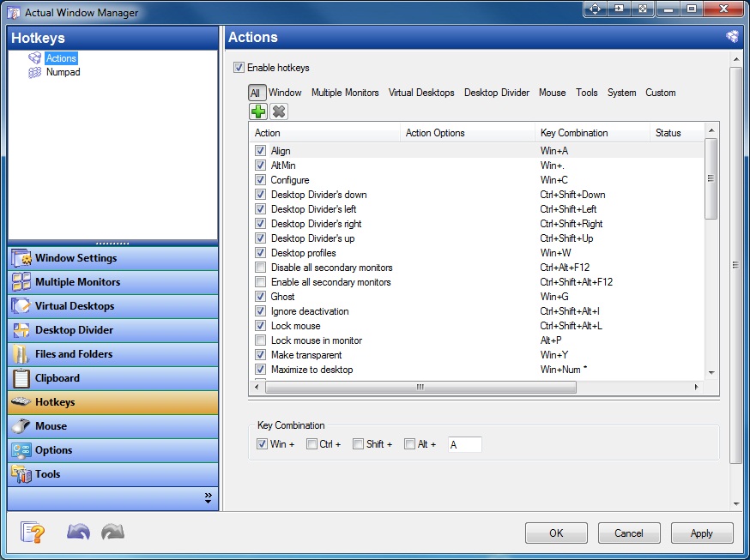Click the hotkey list's right scroll arrow
Screen dimensions: 750x560
(697, 387)
